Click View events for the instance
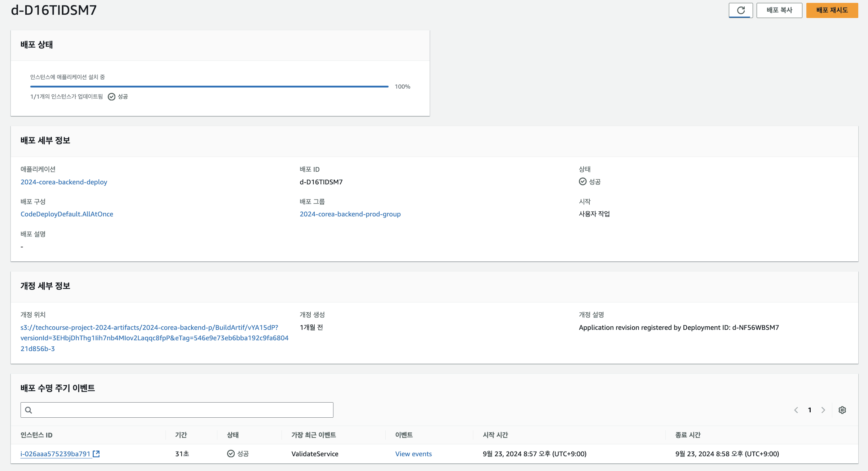The height and width of the screenshot is (471, 868). 413,454
